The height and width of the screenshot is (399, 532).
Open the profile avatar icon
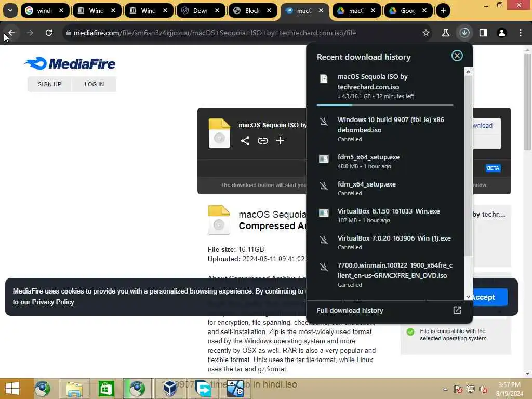(x=502, y=33)
